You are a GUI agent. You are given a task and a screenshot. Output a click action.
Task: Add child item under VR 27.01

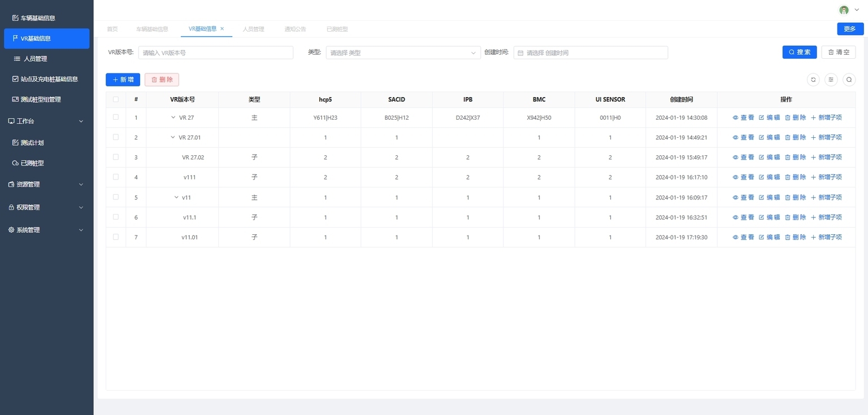click(x=826, y=137)
